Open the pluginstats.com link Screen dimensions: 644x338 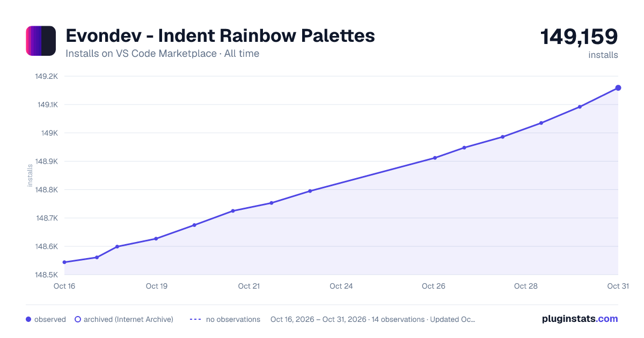580,319
